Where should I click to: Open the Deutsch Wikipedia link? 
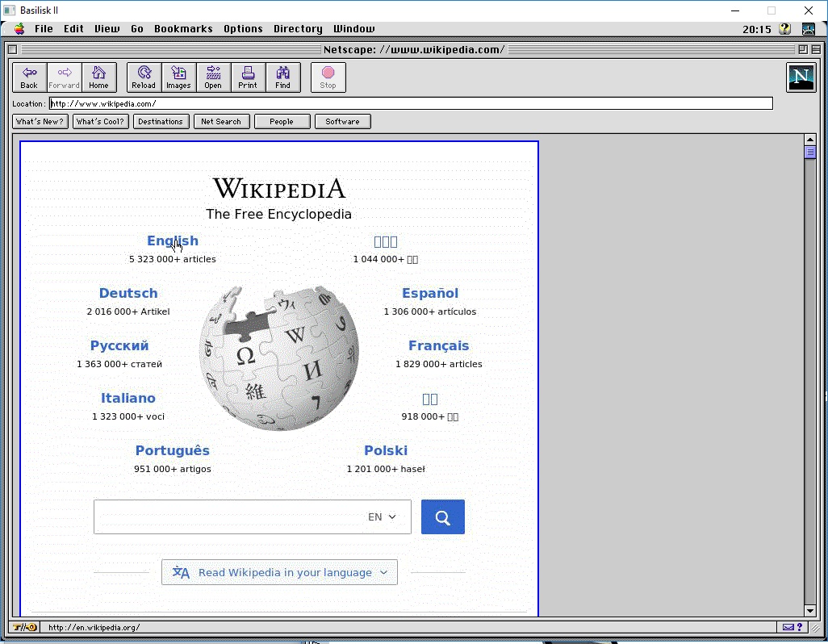click(128, 293)
